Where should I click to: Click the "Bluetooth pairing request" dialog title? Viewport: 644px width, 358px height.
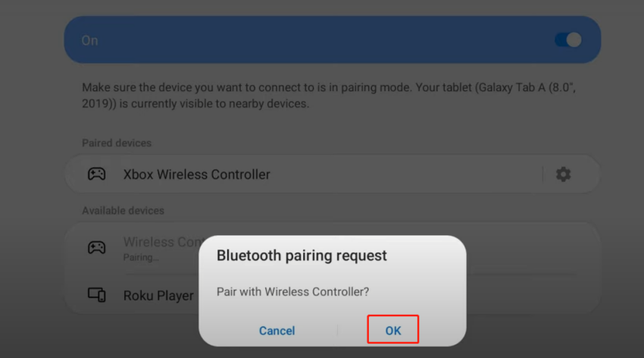[302, 256]
